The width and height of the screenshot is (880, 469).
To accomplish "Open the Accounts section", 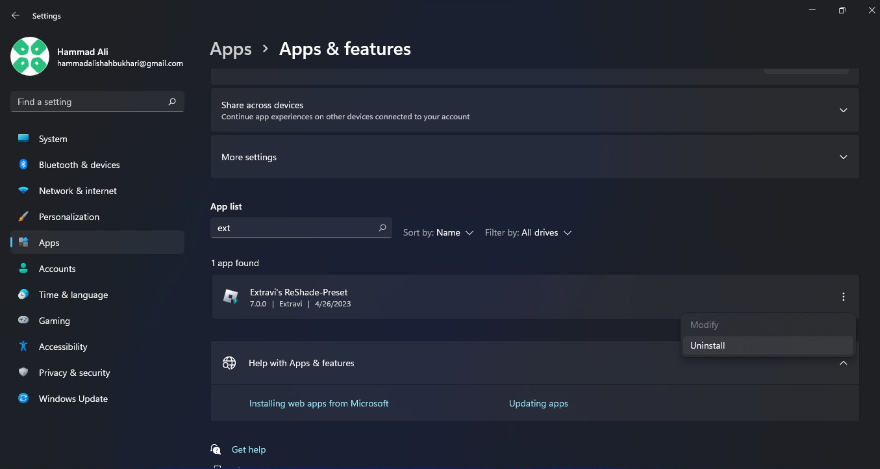I will click(x=57, y=269).
